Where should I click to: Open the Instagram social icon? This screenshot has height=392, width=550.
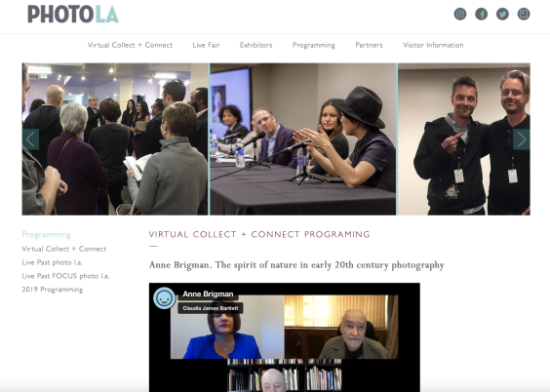coord(460,14)
